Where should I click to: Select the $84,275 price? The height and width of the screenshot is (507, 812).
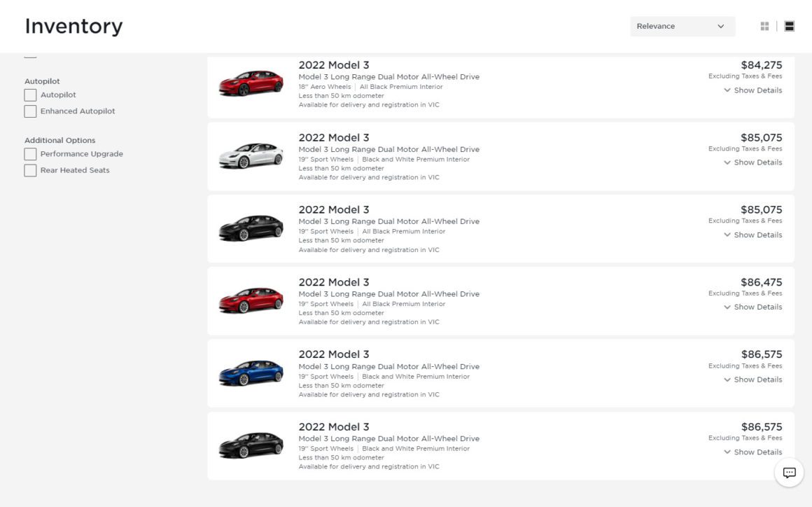click(x=762, y=65)
